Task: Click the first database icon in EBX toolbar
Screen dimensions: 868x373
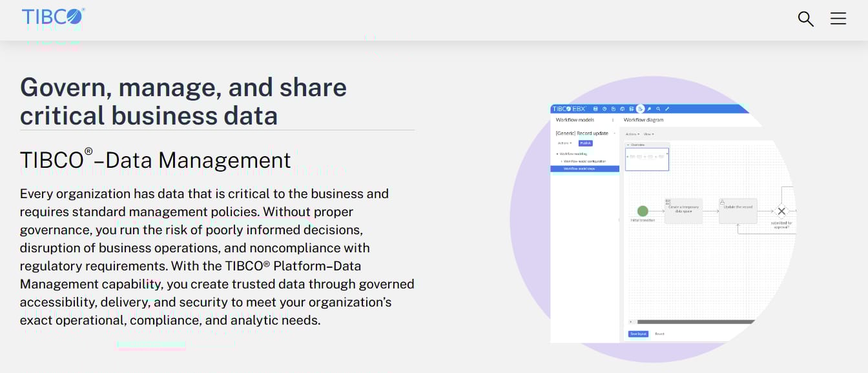Action: [595, 108]
